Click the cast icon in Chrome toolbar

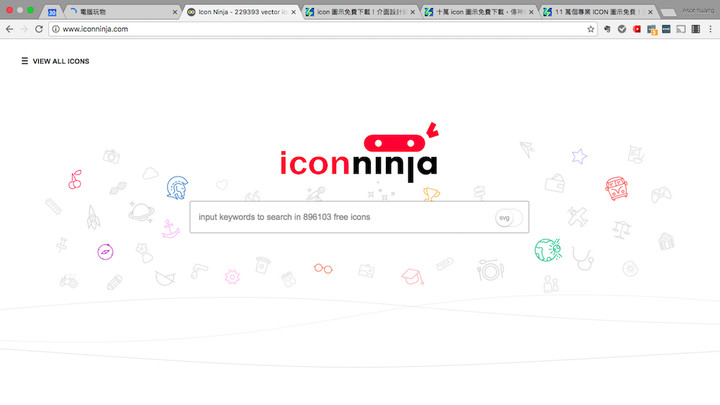pyautogui.click(x=681, y=29)
